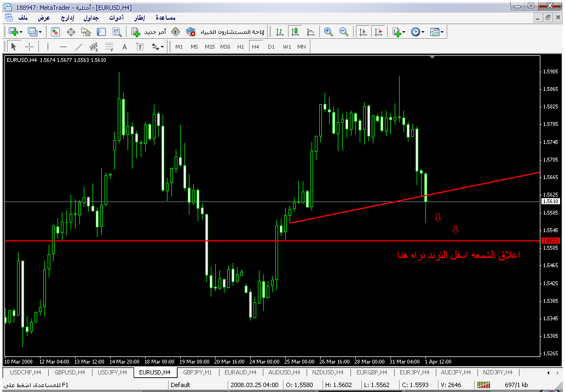The height and width of the screenshot is (392, 565).
Task: Click the red horizontal line price label
Action: [550, 241]
